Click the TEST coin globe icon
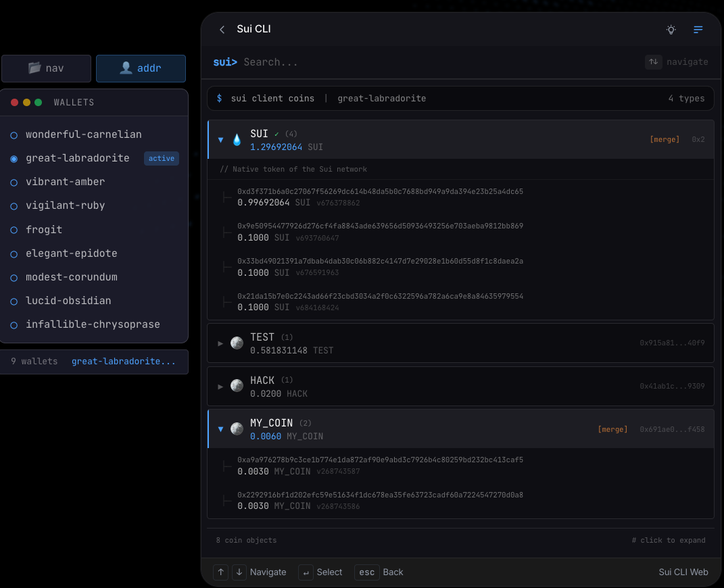 [237, 343]
